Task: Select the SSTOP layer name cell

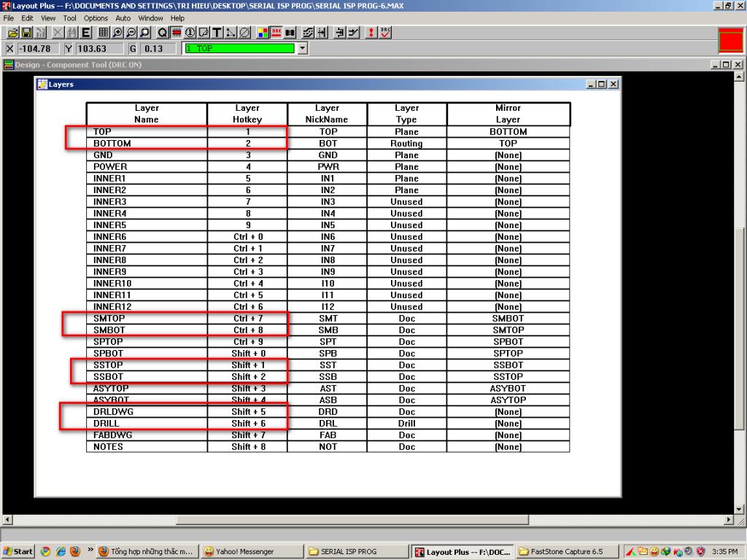Action: pos(147,365)
